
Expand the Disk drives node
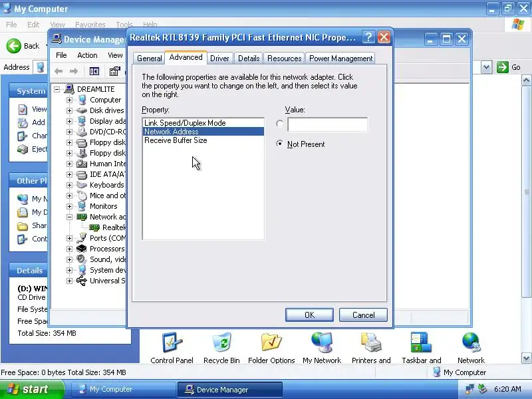[70, 110]
